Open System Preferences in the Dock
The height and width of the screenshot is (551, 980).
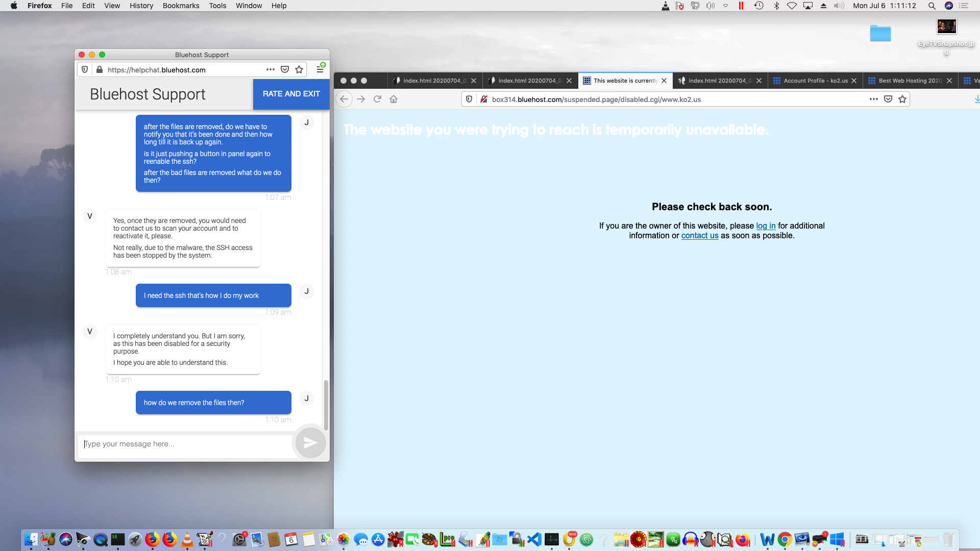click(x=239, y=539)
